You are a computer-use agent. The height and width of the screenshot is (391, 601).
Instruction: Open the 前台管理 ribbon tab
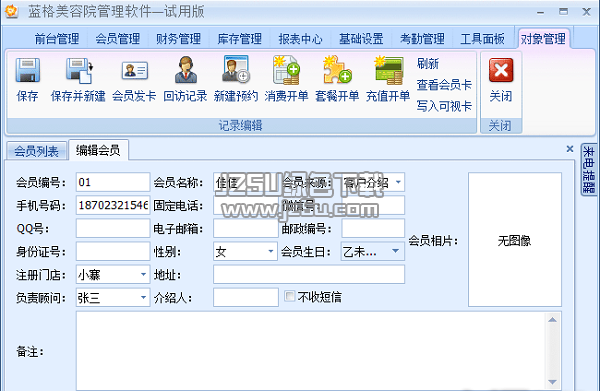(57, 39)
